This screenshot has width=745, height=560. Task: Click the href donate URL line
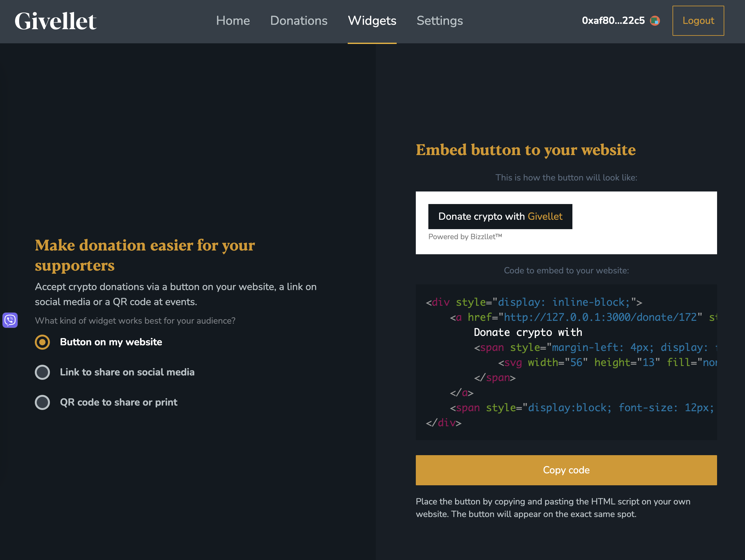[x=583, y=317]
